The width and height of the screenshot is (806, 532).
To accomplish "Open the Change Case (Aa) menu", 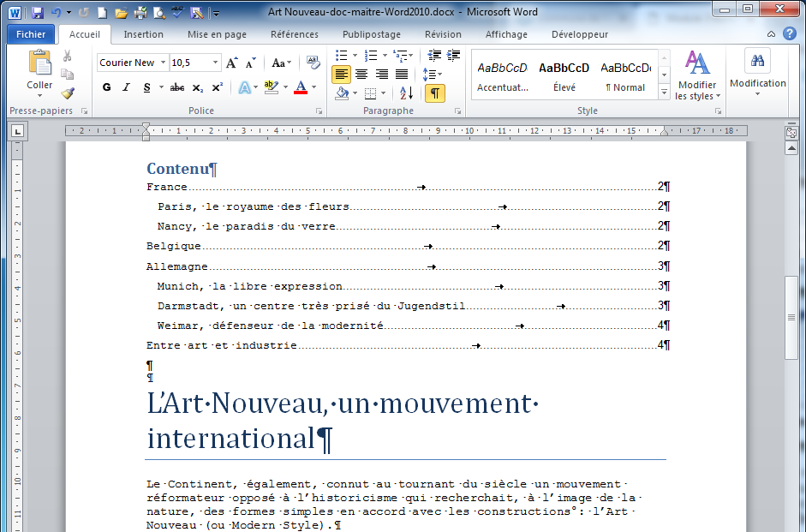I will (281, 63).
